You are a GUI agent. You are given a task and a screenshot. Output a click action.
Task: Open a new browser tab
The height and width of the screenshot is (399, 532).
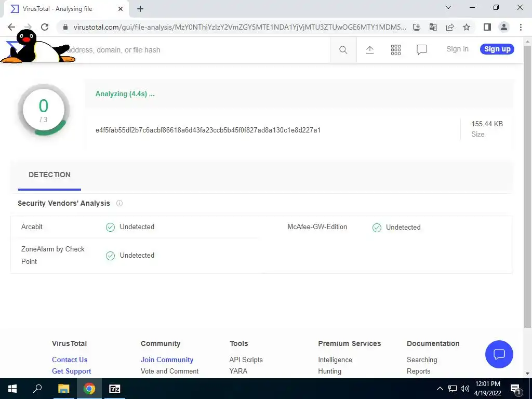tap(140, 9)
